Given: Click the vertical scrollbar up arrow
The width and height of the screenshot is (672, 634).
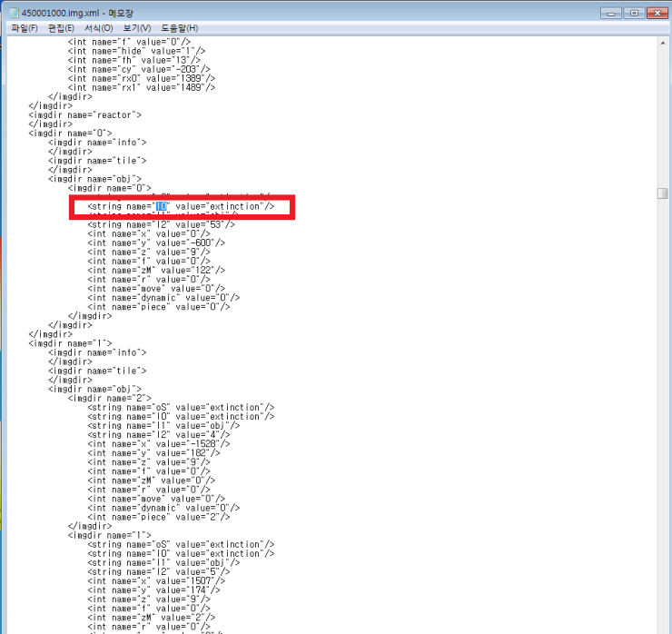Looking at the screenshot, I should click(663, 43).
